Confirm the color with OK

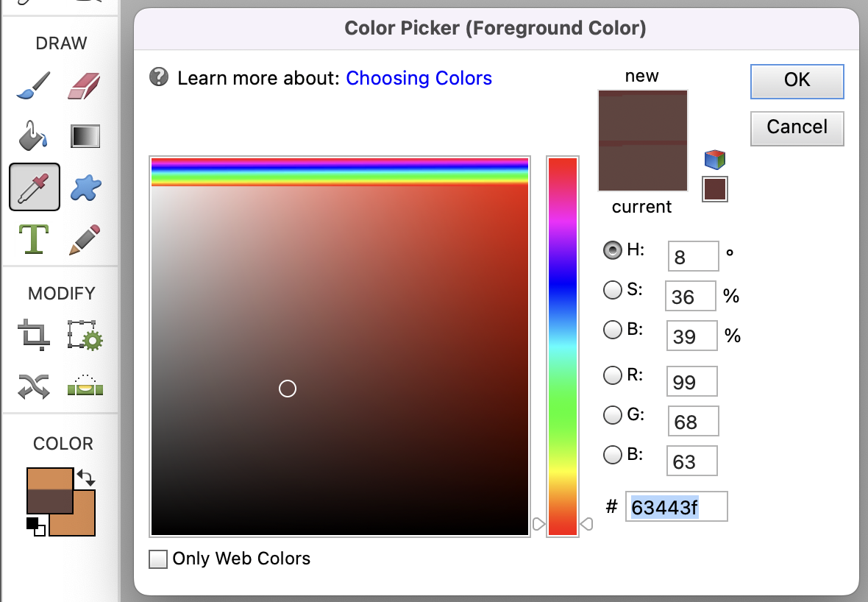(x=797, y=81)
